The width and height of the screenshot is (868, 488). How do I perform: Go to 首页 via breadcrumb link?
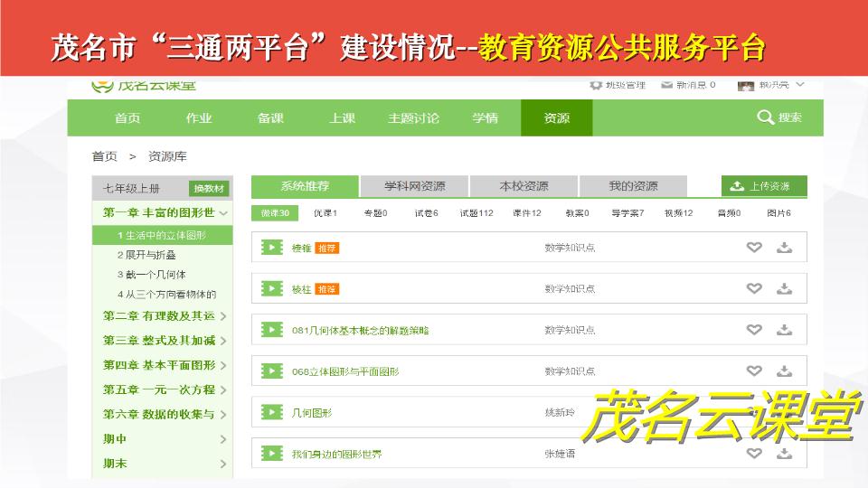[x=104, y=156]
